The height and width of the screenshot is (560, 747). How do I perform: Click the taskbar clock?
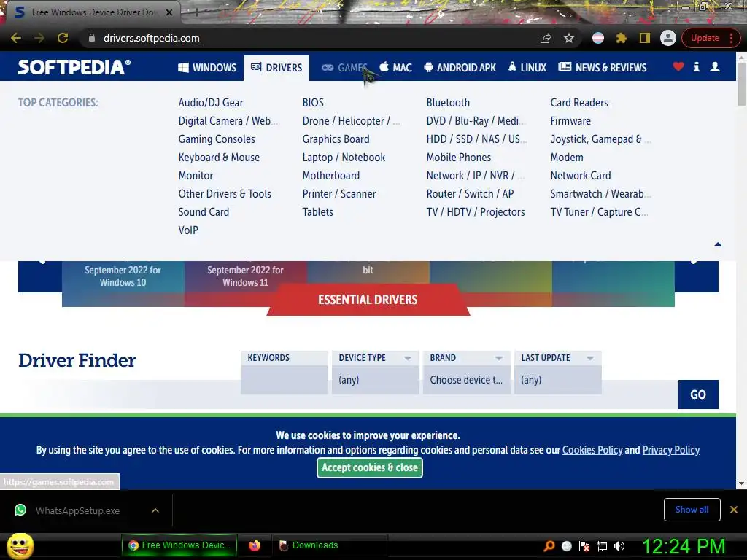pos(684,546)
